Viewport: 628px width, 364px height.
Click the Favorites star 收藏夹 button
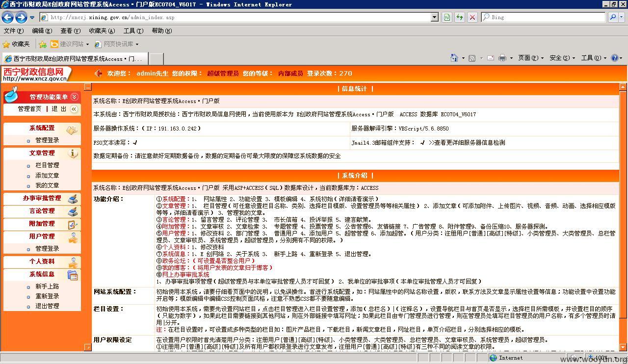pyautogui.click(x=16, y=44)
